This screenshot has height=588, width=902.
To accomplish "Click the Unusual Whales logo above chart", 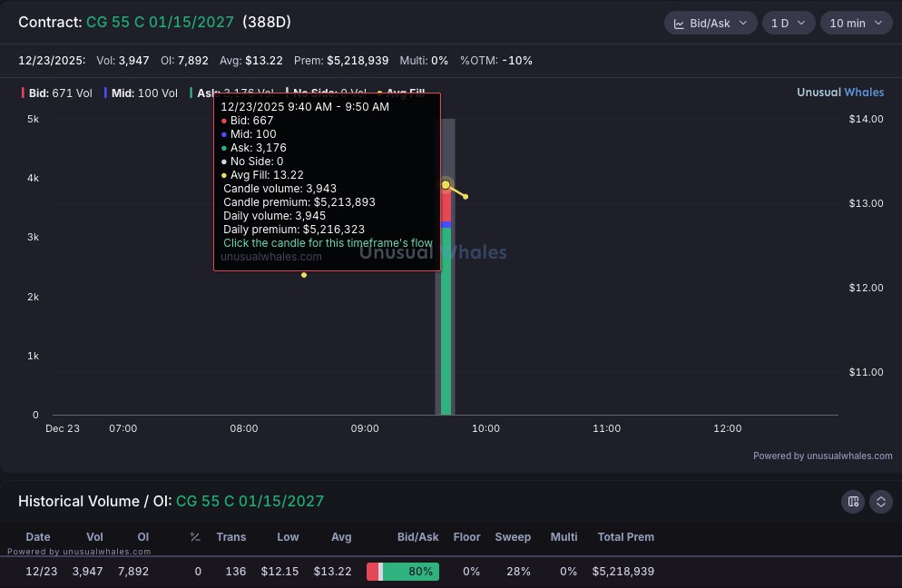I will (x=840, y=92).
